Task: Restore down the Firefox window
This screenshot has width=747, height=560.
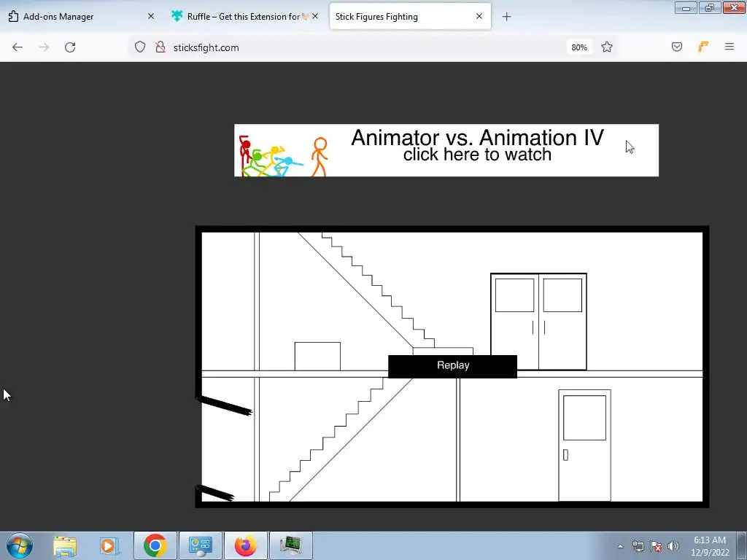Action: click(x=710, y=7)
